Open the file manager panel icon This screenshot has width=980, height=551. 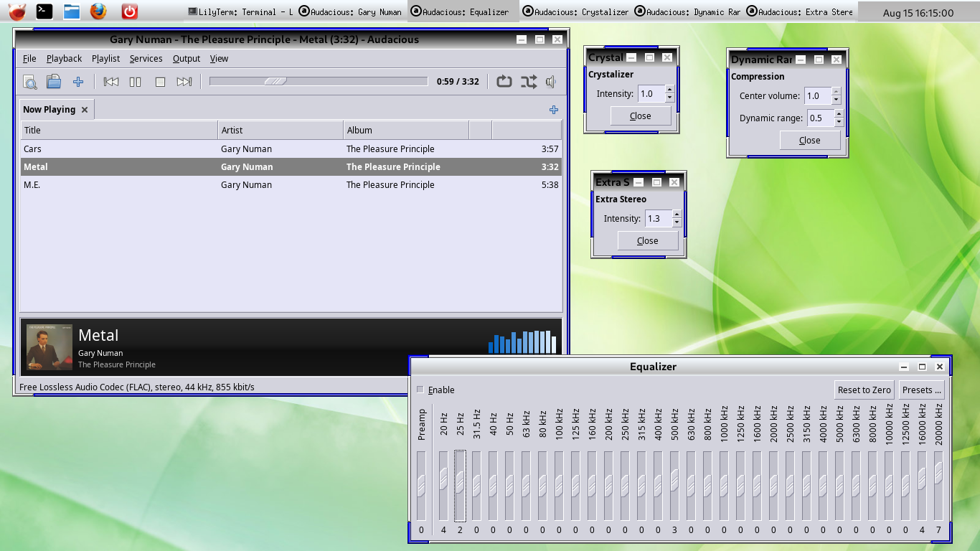pyautogui.click(x=71, y=11)
